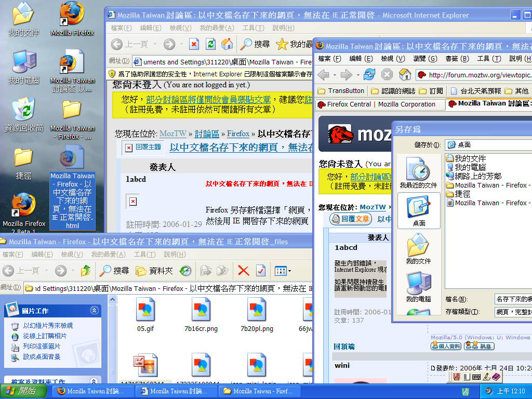Viewport: 532px width, 399px height.
Task: Click Firefox Reload button
Action: pos(369,74)
